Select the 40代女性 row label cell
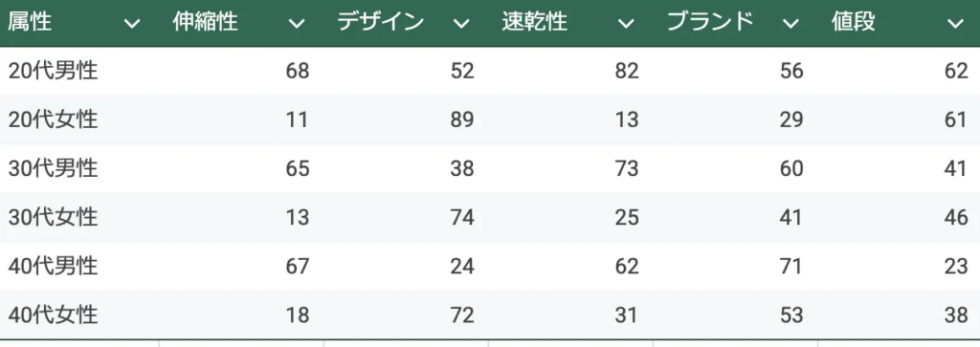980x347 pixels. pos(80,314)
